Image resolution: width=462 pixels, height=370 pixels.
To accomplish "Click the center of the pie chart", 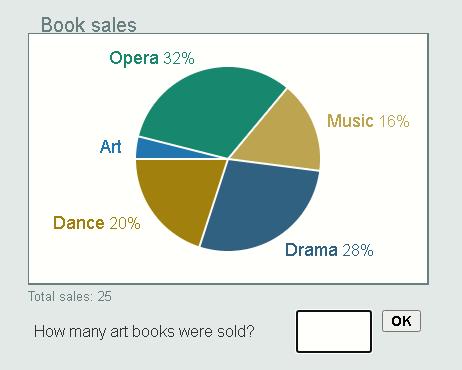I will tap(228, 159).
